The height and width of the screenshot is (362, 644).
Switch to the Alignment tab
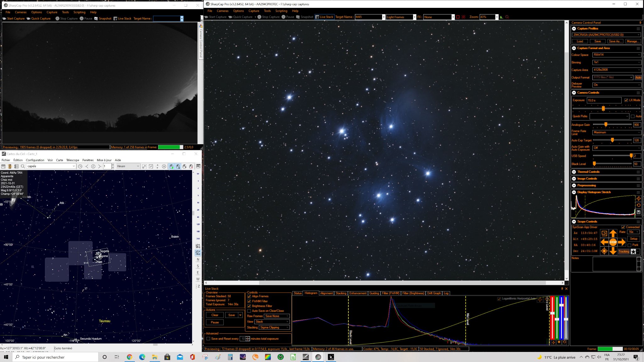326,293
